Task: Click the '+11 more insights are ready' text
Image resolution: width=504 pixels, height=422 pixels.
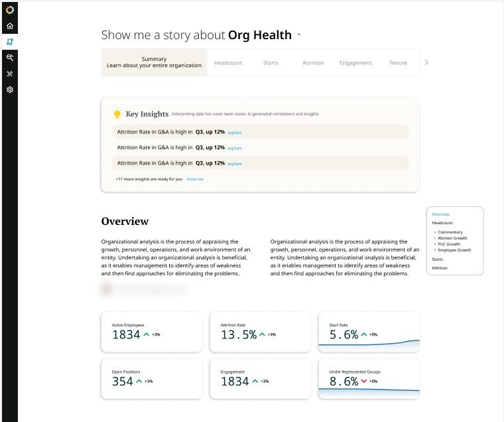Action: click(149, 179)
